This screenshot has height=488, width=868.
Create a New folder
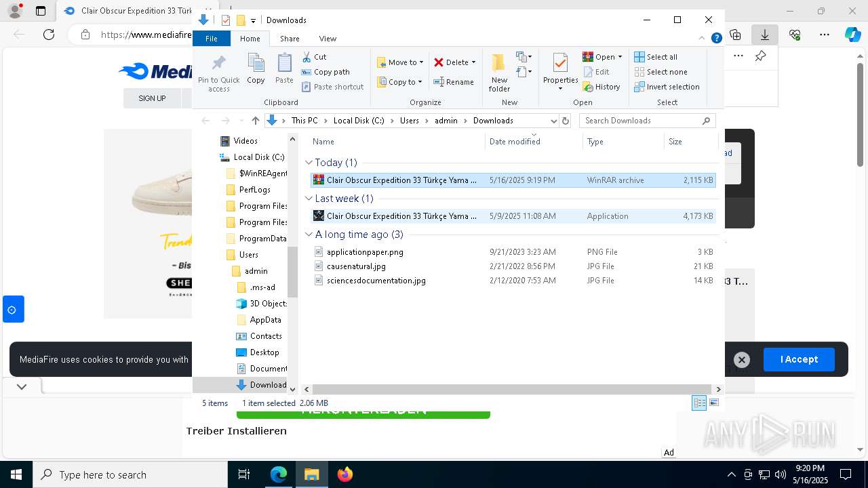pos(499,73)
